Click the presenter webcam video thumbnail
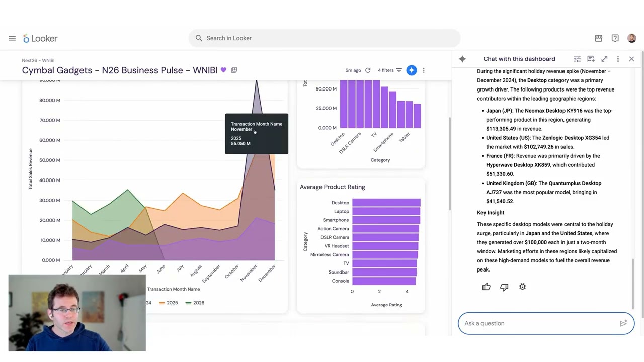 point(77,313)
